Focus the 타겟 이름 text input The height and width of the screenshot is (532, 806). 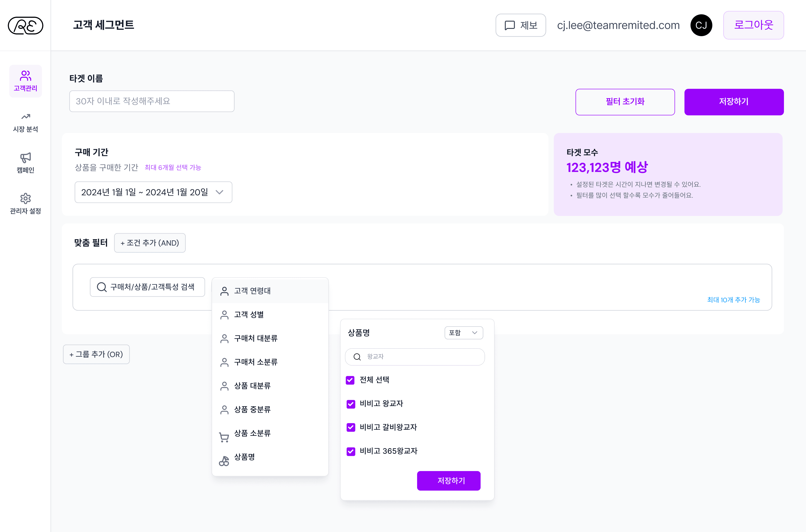tap(152, 101)
